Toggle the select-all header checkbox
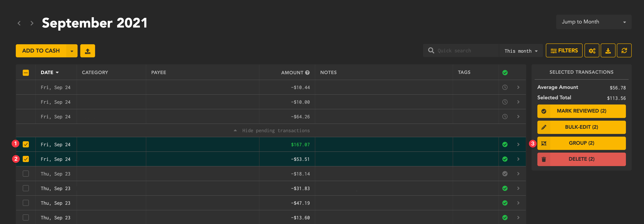Viewport: 644px width, 224px height. (x=26, y=73)
